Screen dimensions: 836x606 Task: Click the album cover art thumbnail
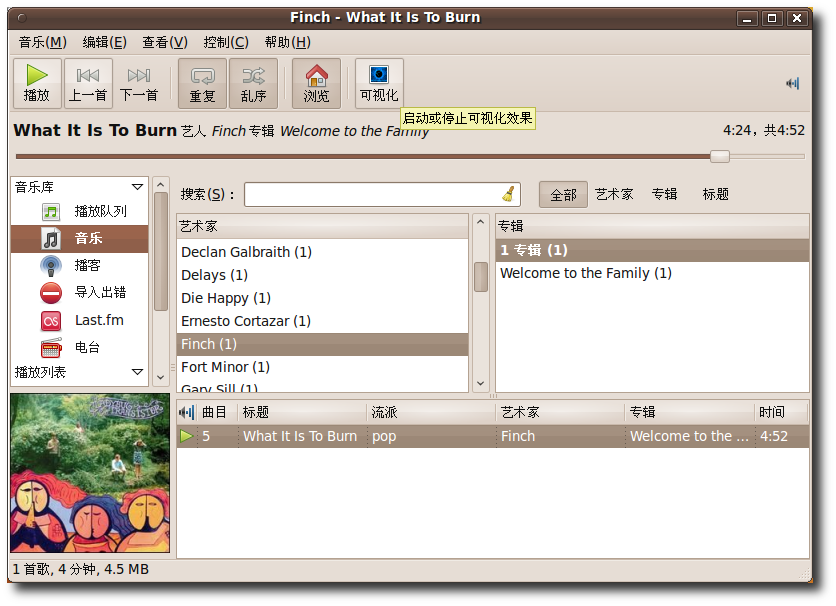[x=90, y=473]
